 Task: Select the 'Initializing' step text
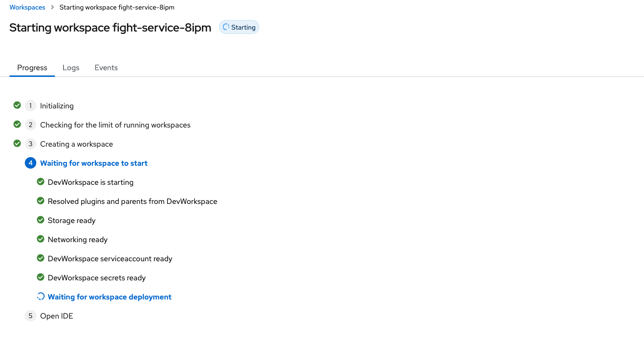pyautogui.click(x=57, y=106)
